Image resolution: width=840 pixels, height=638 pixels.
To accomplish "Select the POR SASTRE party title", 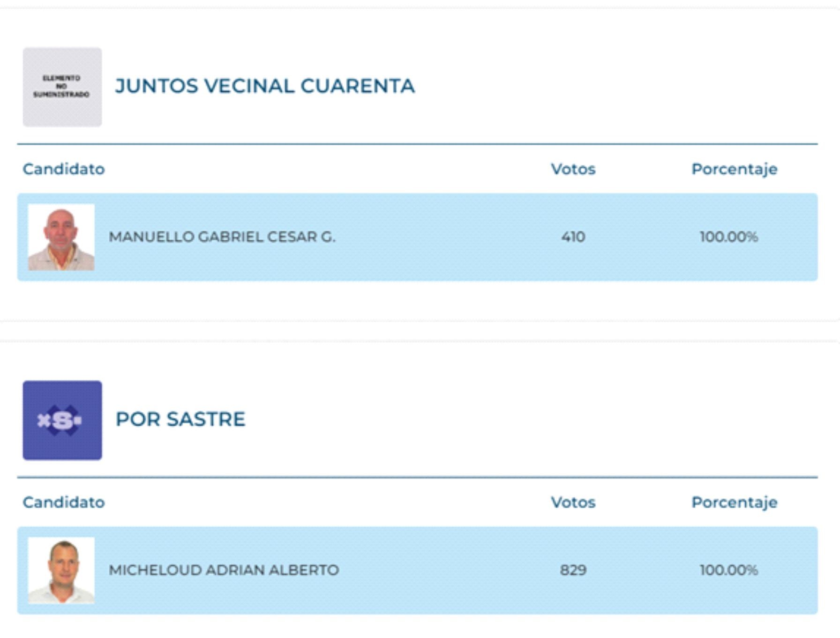I will coord(180,419).
